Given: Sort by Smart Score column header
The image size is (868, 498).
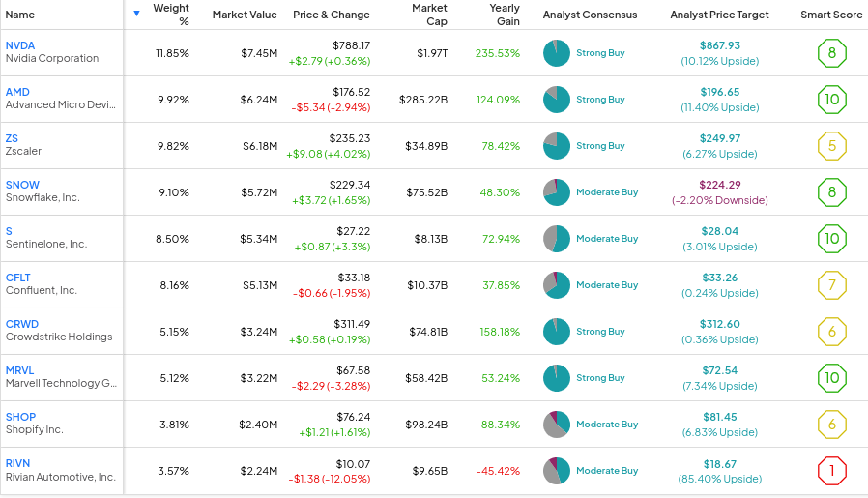Looking at the screenshot, I should pos(831,15).
